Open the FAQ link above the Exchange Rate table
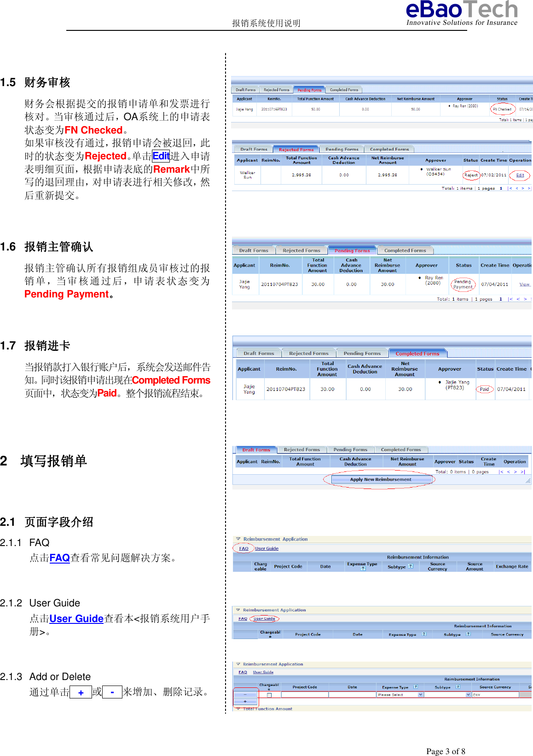The width and height of the screenshot is (533, 756). click(x=243, y=548)
